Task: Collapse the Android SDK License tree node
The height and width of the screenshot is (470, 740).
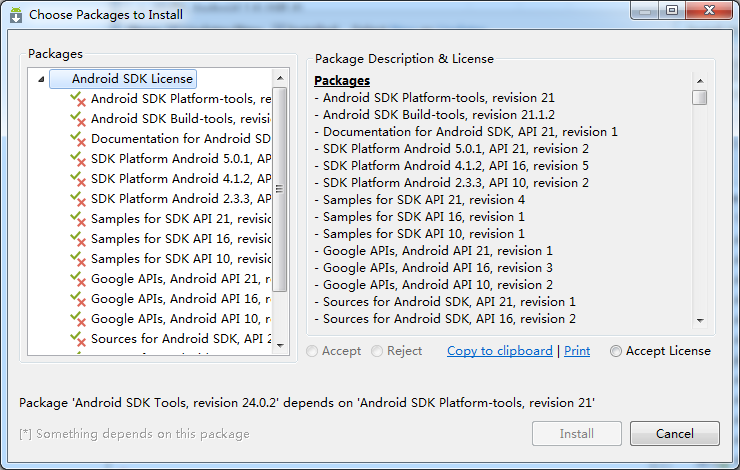Action: point(42,79)
